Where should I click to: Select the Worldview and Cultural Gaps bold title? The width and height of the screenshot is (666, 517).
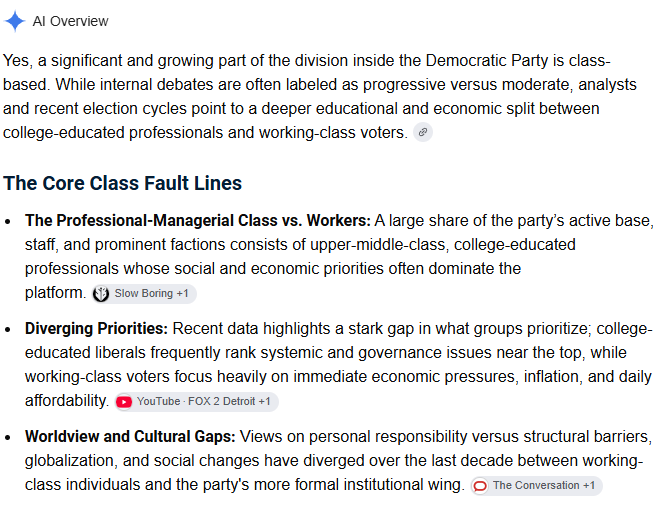(130, 437)
